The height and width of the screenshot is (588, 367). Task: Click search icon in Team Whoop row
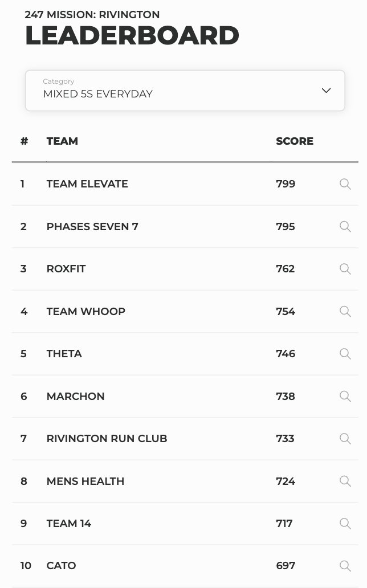click(x=345, y=311)
